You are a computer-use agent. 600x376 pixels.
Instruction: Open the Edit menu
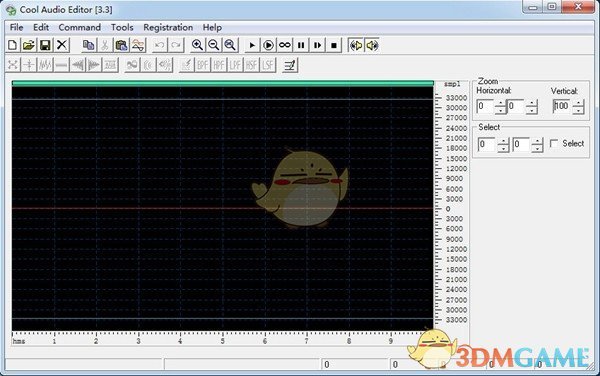[41, 28]
